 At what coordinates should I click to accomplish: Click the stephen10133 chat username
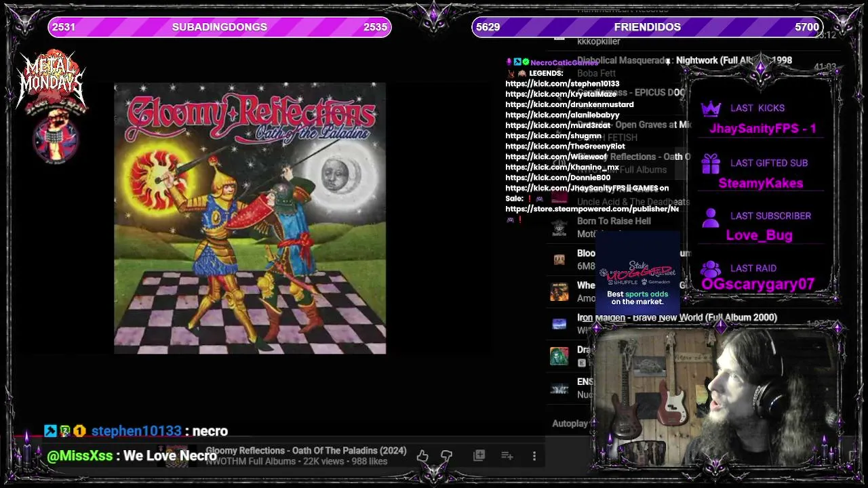136,431
